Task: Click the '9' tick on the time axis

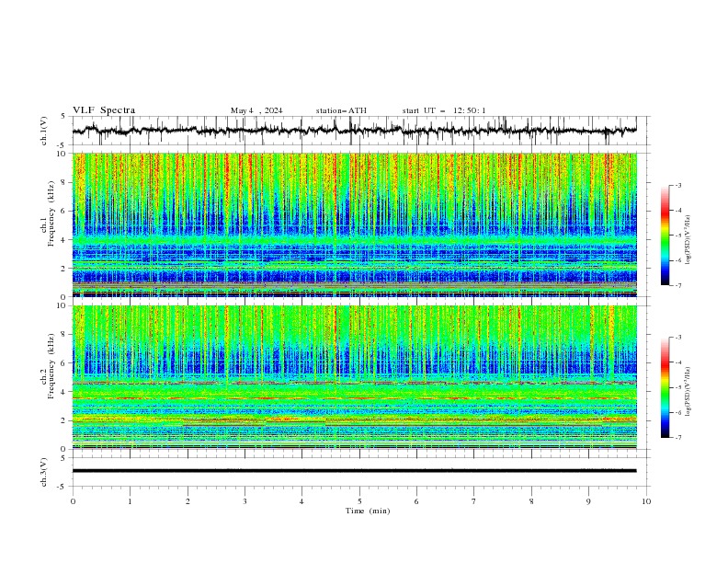Action: (x=588, y=501)
